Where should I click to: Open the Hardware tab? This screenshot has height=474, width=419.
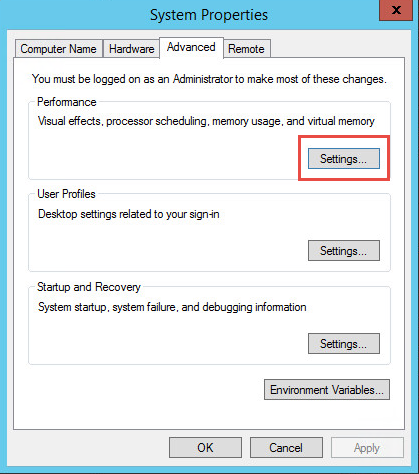(x=131, y=49)
